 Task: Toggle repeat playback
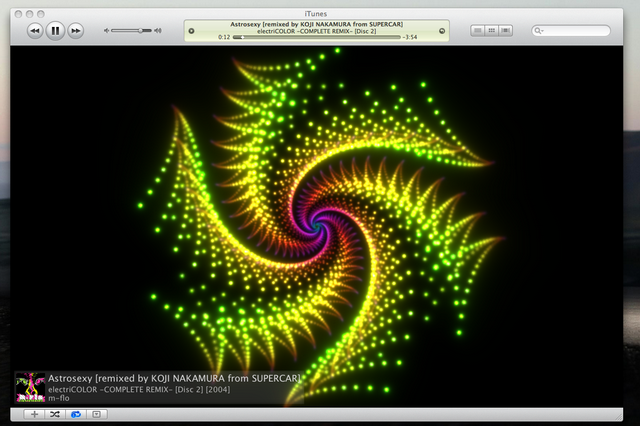pyautogui.click(x=76, y=414)
